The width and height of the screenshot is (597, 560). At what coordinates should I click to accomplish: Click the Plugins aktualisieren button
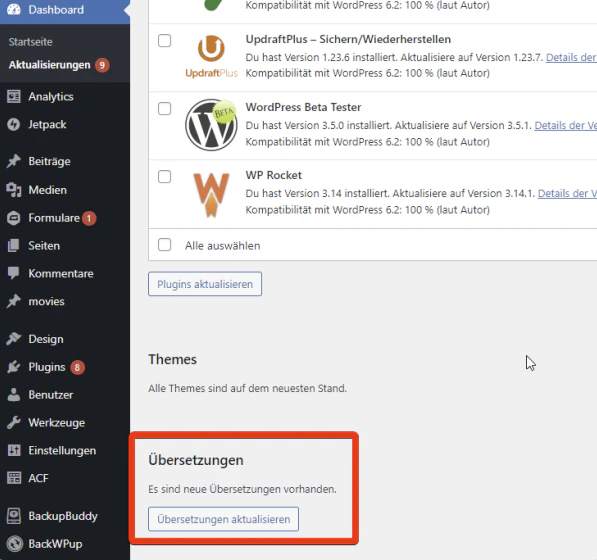click(x=205, y=284)
